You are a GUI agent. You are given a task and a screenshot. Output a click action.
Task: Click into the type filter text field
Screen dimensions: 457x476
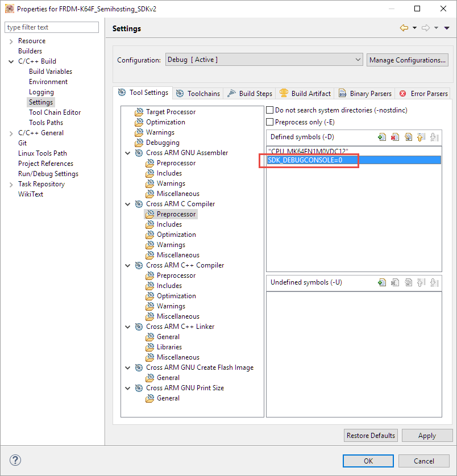click(x=52, y=27)
